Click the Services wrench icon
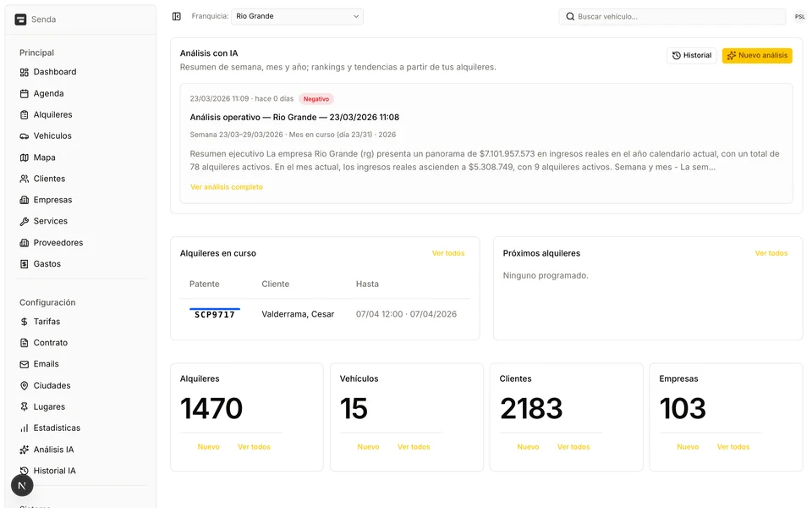Viewport: 812px width, 508px height. click(25, 222)
